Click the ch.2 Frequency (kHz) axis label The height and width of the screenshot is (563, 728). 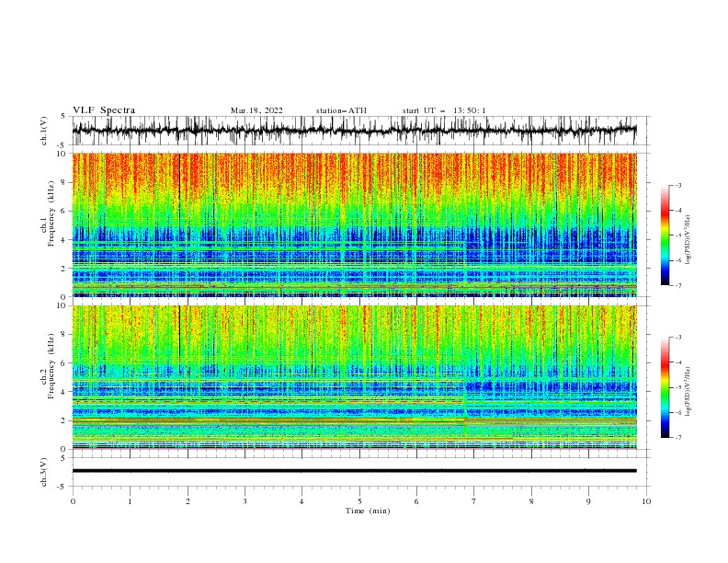tap(48, 377)
